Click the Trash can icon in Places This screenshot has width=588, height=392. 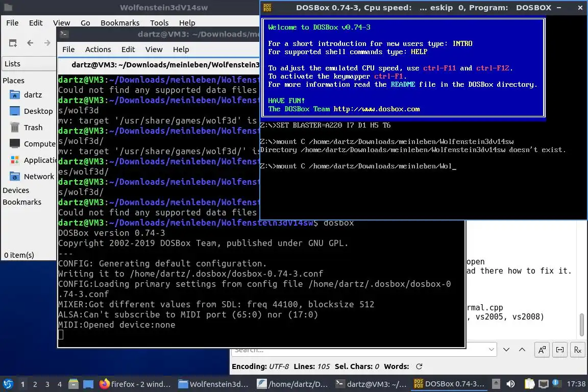(15, 128)
